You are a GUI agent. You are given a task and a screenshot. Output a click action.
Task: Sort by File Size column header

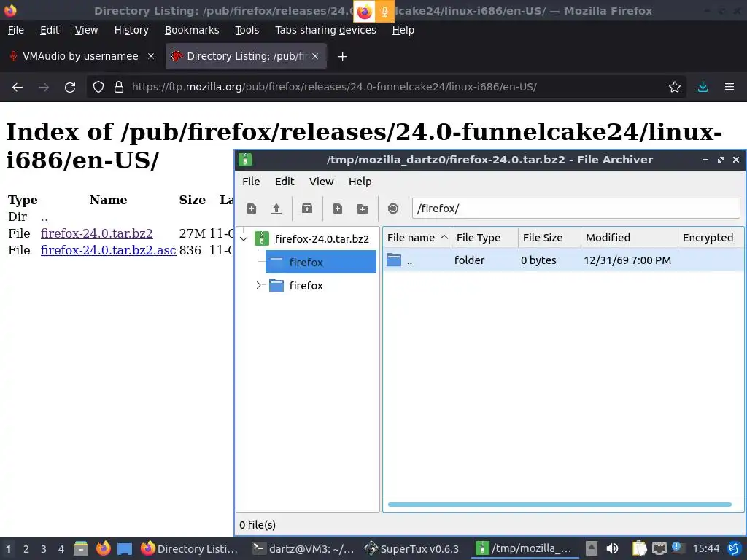(549, 238)
